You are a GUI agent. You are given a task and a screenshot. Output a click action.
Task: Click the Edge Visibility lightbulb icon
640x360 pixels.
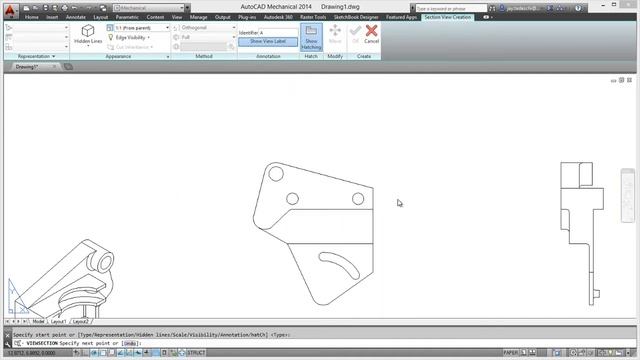pyautogui.click(x=110, y=37)
